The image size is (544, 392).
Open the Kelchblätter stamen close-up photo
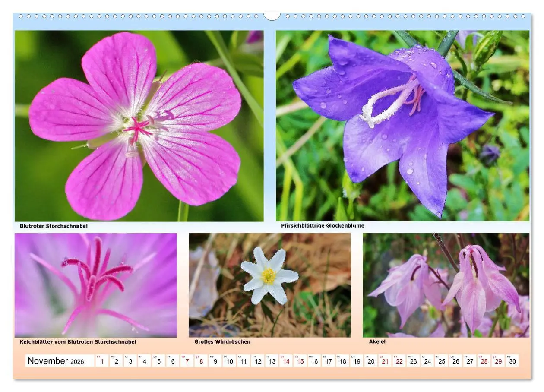pos(96,285)
